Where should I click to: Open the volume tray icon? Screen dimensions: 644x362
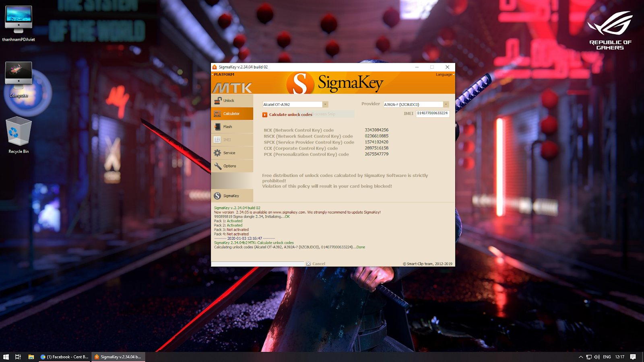(597, 357)
